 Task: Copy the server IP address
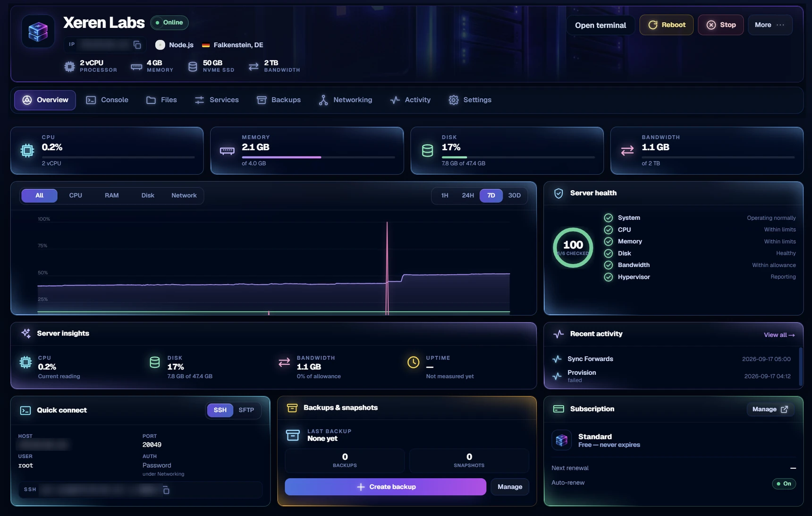[137, 45]
